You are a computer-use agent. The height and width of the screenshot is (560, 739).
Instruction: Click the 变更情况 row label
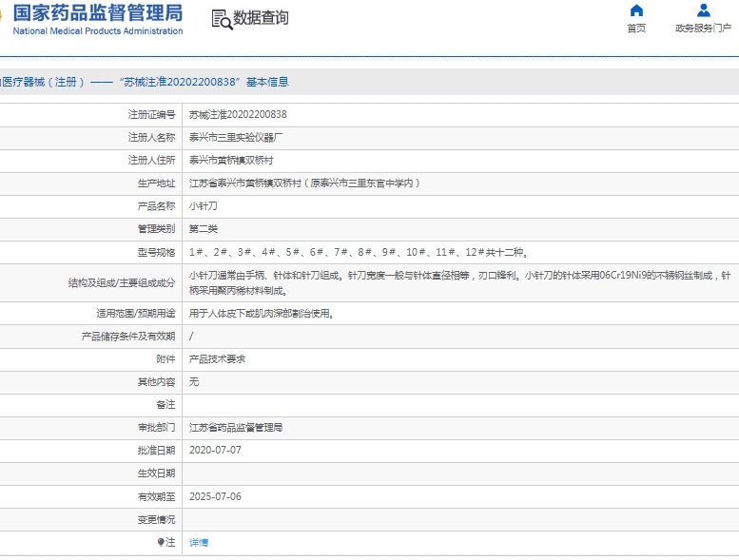156,519
